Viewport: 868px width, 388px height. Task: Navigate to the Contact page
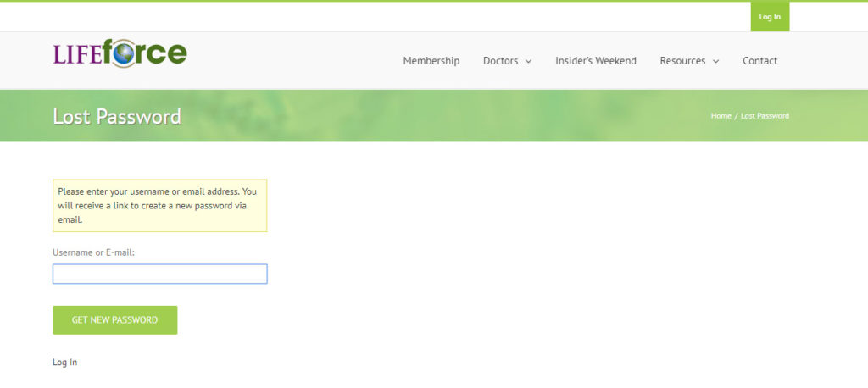759,61
